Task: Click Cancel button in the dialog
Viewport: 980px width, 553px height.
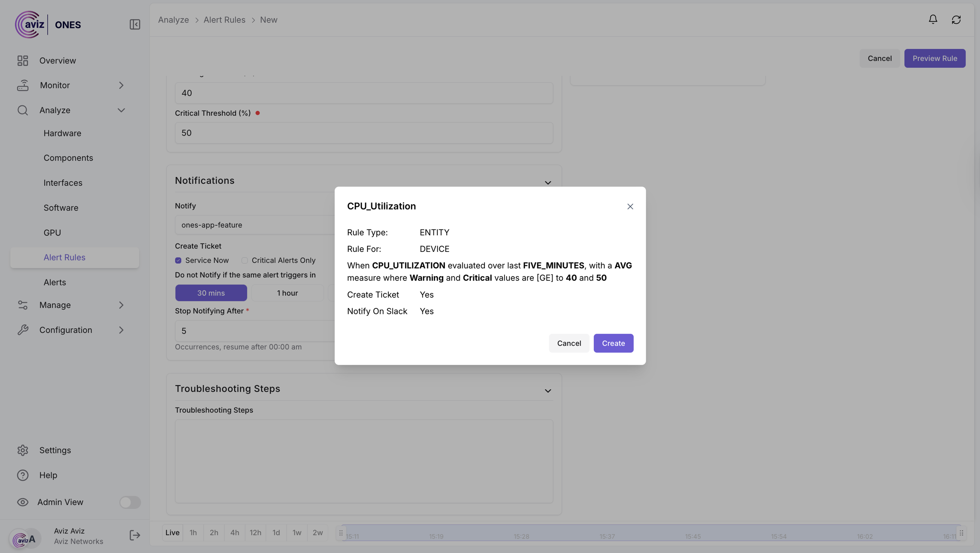Action: [x=569, y=343]
